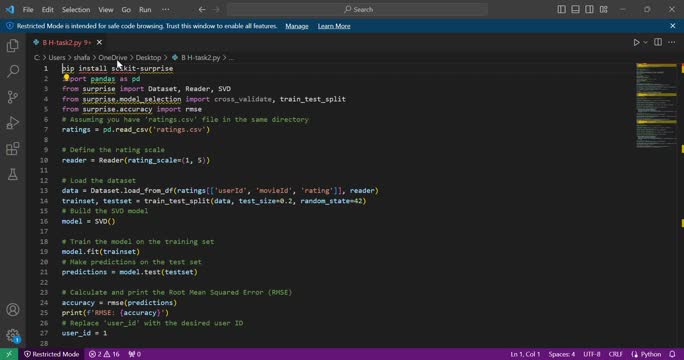The height and width of the screenshot is (360, 684).
Task: Toggle the Panel layout icon
Action: [575, 9]
